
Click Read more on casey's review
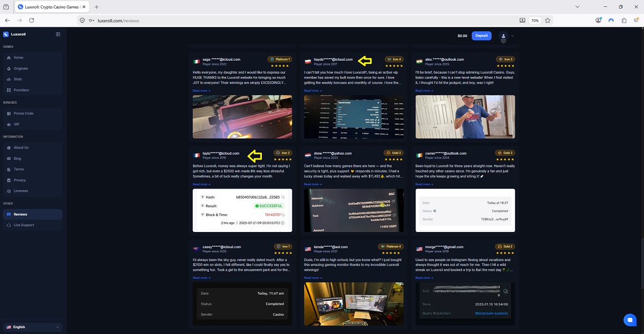point(201,278)
